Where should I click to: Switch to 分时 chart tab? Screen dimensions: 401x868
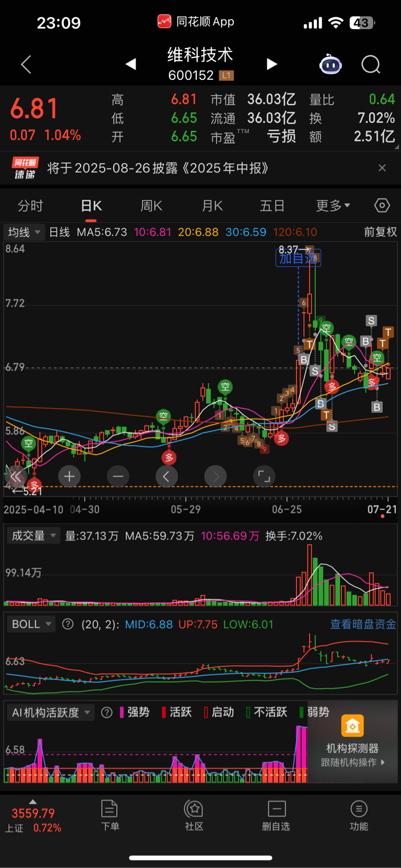coord(30,206)
